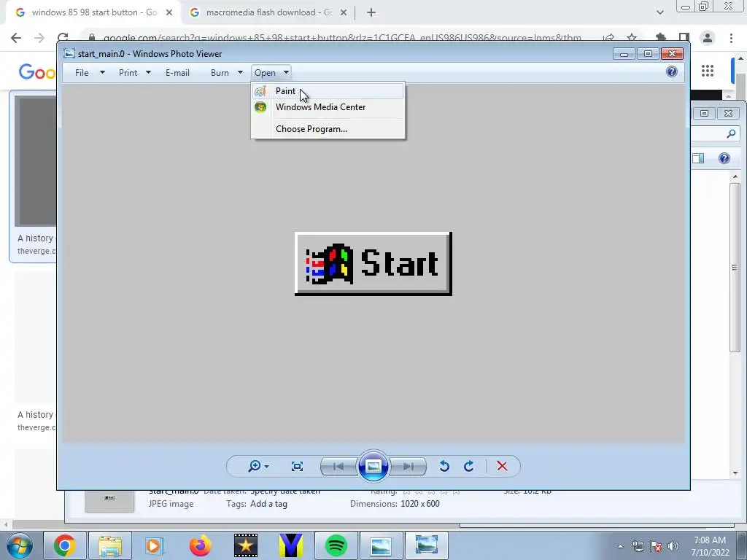Launch Windows Media Player from taskbar
Viewport: 747px width, 560px height.
click(x=154, y=545)
